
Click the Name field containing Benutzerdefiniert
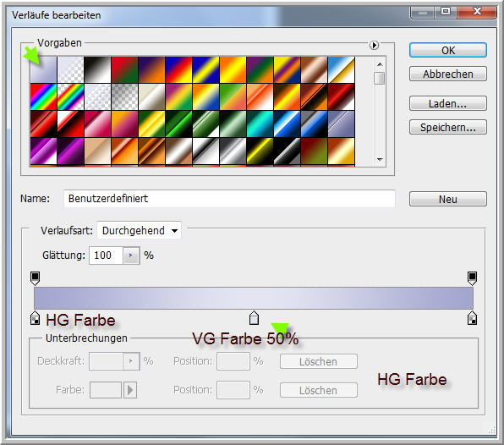click(229, 199)
